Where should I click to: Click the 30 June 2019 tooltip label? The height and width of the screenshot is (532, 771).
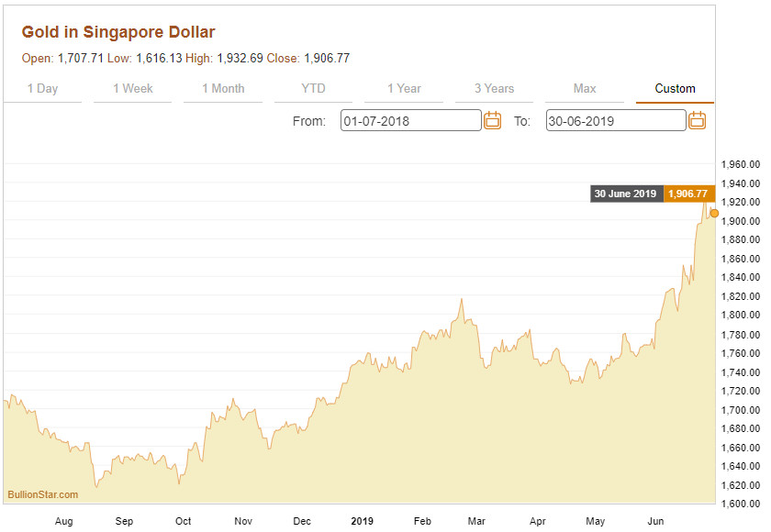[x=625, y=194]
